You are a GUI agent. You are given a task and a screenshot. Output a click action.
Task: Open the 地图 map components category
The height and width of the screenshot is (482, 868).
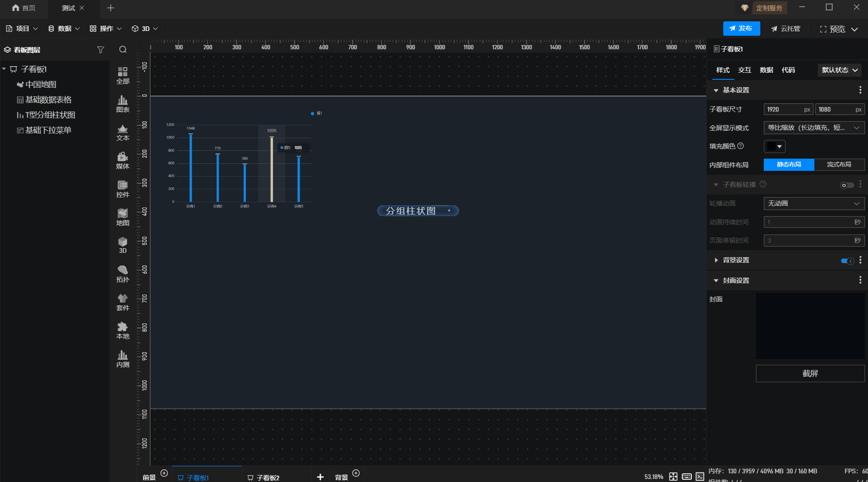(123, 217)
